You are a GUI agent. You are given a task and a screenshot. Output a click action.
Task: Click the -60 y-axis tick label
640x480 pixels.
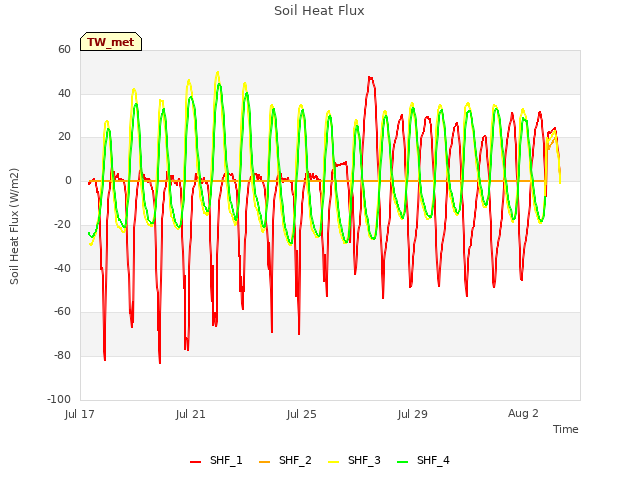(62, 312)
